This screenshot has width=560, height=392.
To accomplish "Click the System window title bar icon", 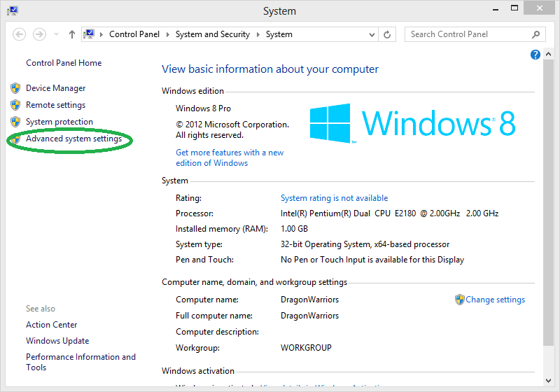I will pos(13,10).
